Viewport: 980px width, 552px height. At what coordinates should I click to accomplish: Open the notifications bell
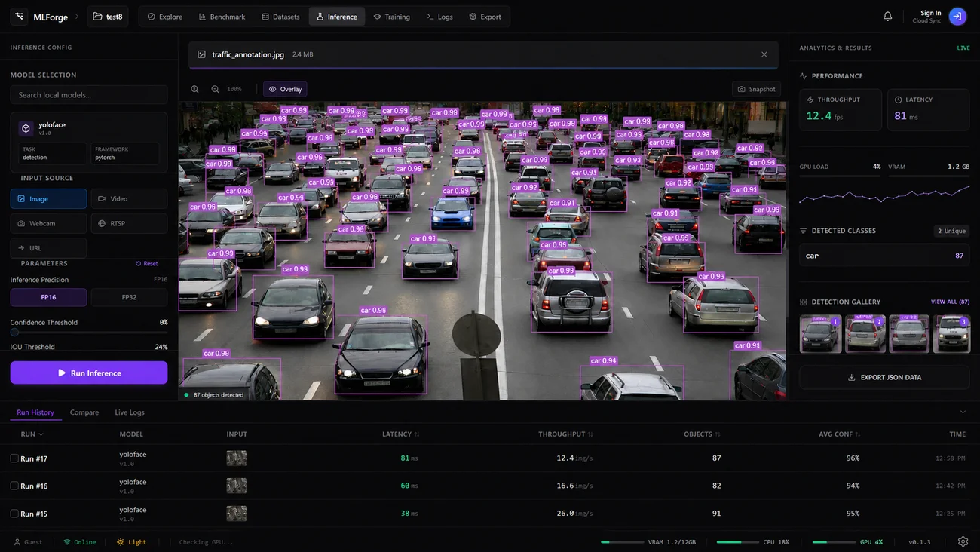click(x=888, y=17)
